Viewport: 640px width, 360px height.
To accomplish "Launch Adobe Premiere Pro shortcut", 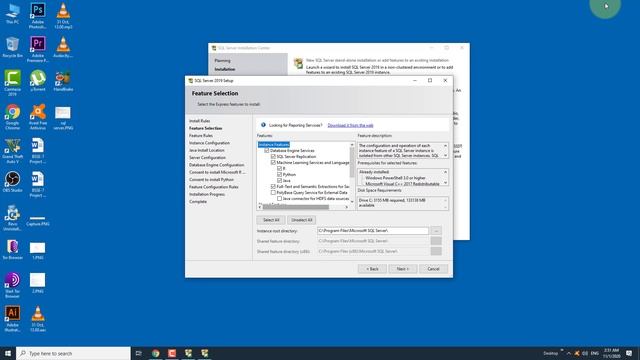I will 38,49.
